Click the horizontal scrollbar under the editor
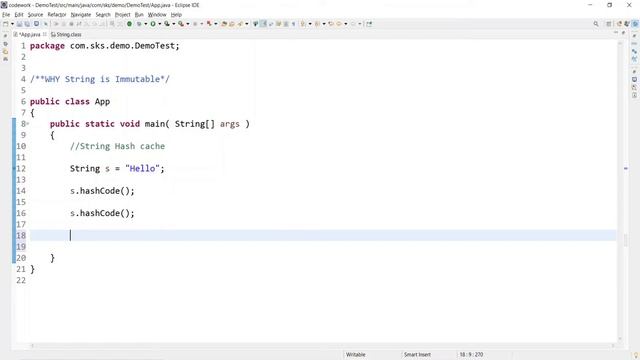 click(x=322, y=346)
